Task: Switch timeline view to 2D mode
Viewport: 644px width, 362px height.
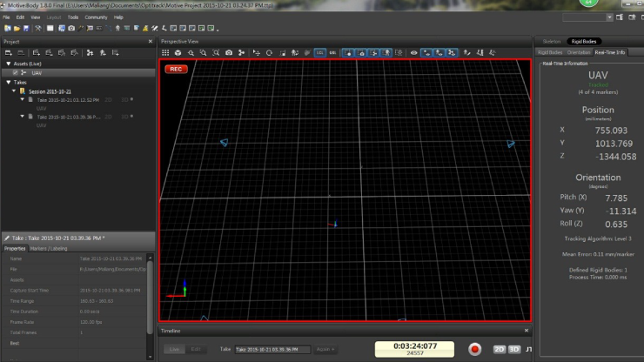Action: [500, 349]
